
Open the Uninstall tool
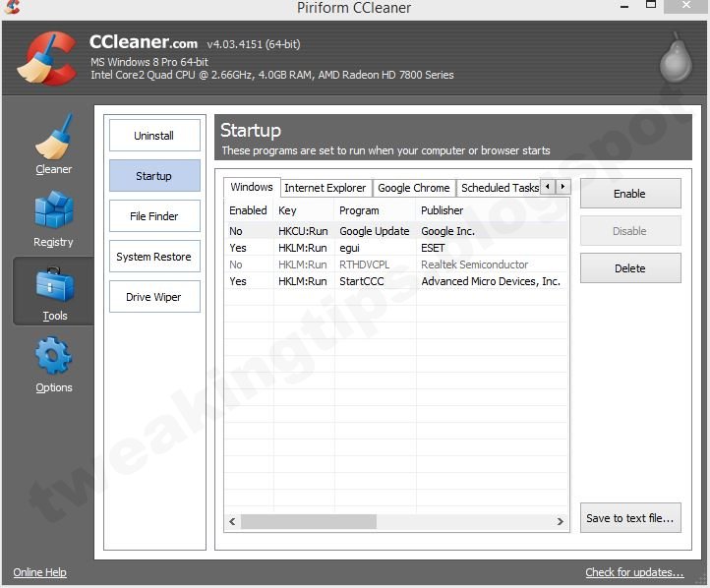[154, 136]
